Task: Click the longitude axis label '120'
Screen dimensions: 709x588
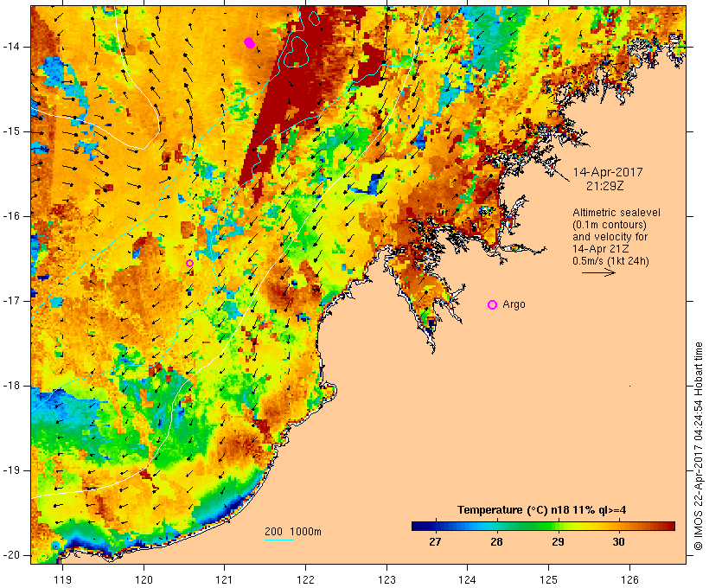Action: tap(144, 579)
